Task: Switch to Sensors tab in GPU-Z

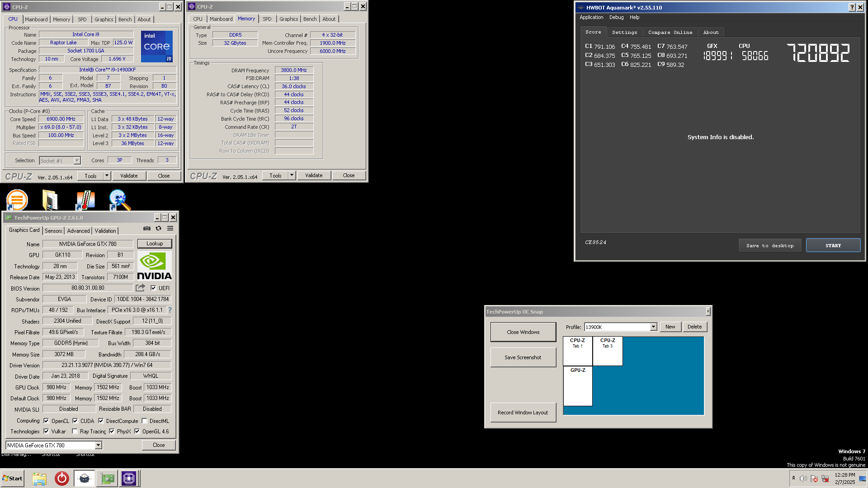Action: (53, 231)
